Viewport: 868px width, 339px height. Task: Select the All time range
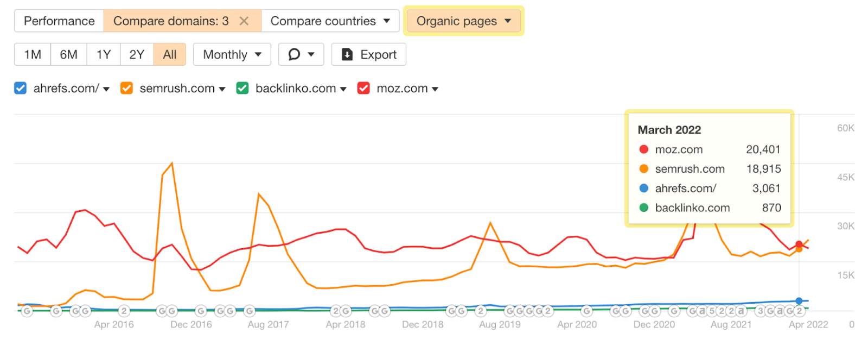click(170, 54)
